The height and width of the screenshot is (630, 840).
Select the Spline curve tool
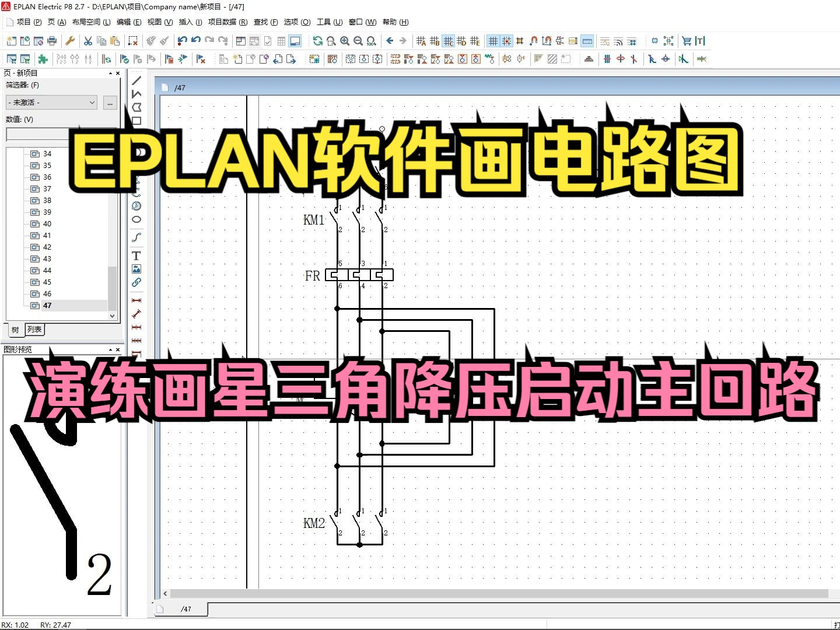[136, 237]
